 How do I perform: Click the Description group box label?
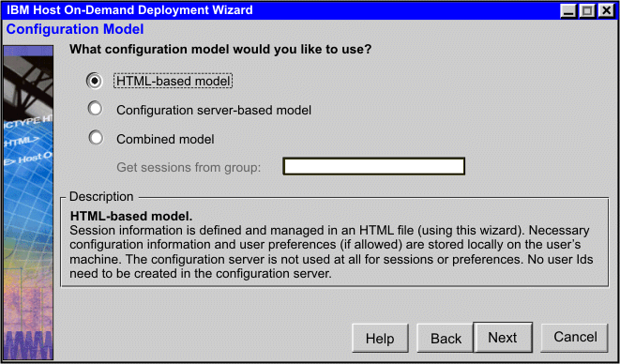pyautogui.click(x=101, y=197)
